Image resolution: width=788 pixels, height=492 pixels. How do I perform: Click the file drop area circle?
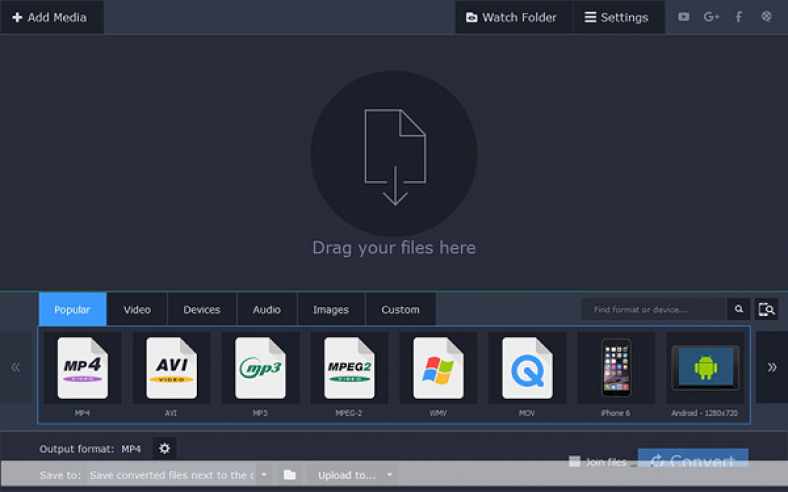point(394,154)
